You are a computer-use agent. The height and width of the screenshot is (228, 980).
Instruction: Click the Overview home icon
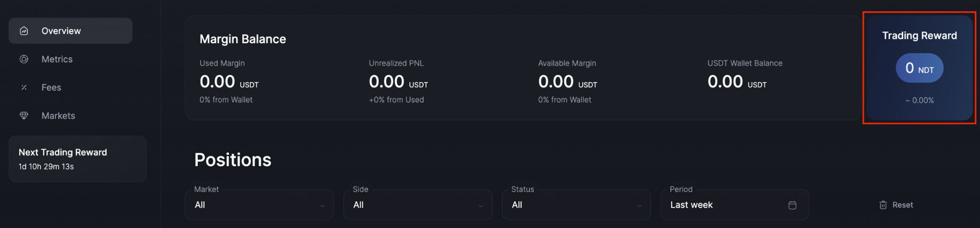coord(24,31)
